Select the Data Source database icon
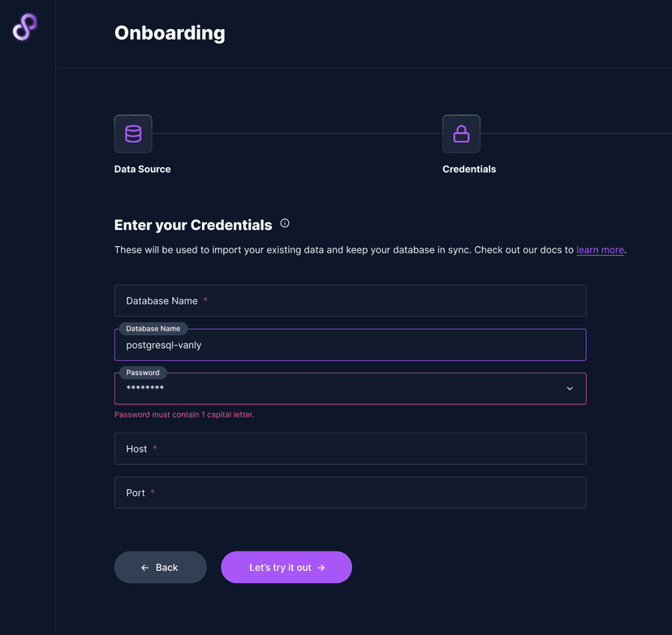The image size is (672, 635). click(133, 134)
